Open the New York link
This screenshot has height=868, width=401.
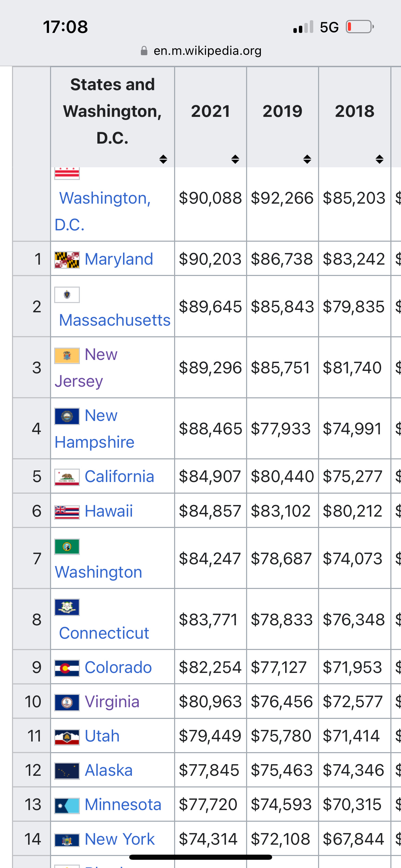pyautogui.click(x=120, y=839)
